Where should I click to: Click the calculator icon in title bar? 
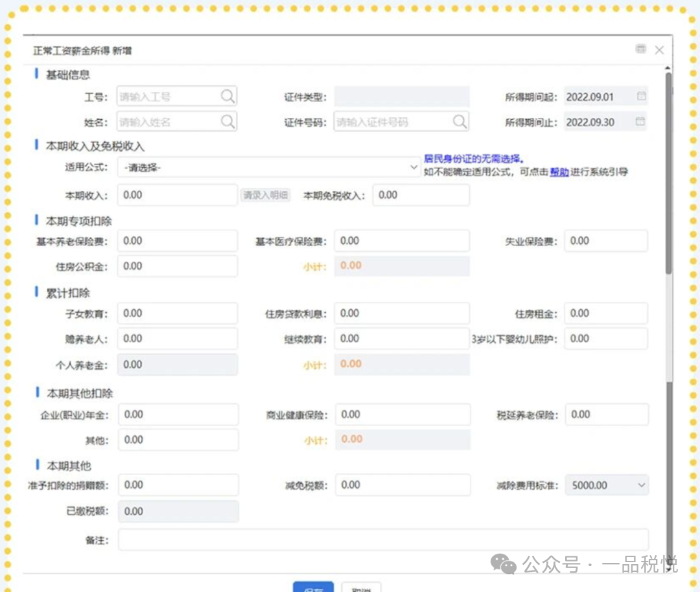(x=640, y=49)
